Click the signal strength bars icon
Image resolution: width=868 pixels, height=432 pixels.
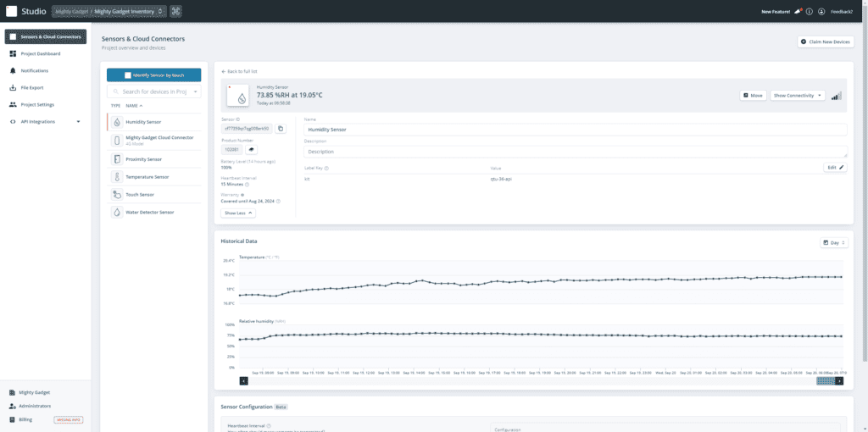point(837,96)
